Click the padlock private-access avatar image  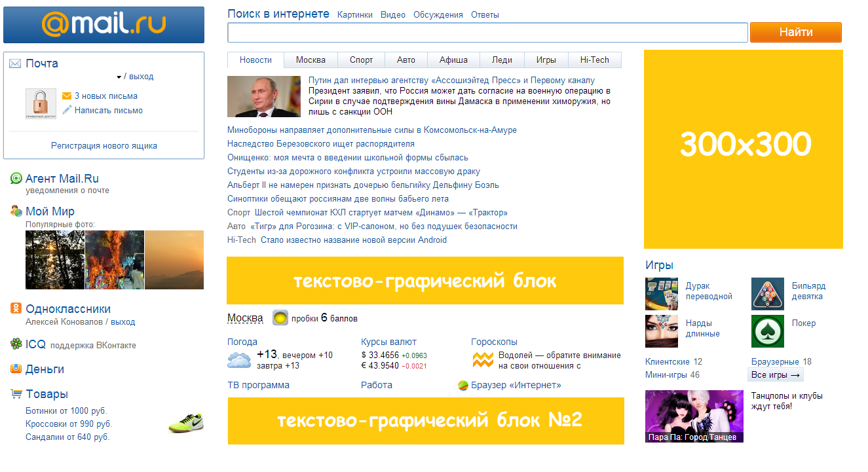[41, 104]
